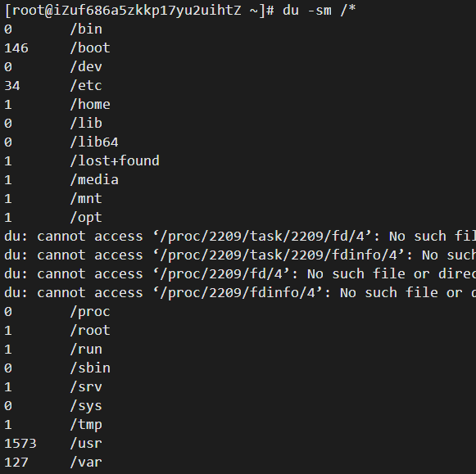Click the du -sm /* command text
Image resolution: width=476 pixels, height=474 pixels.
tap(319, 11)
